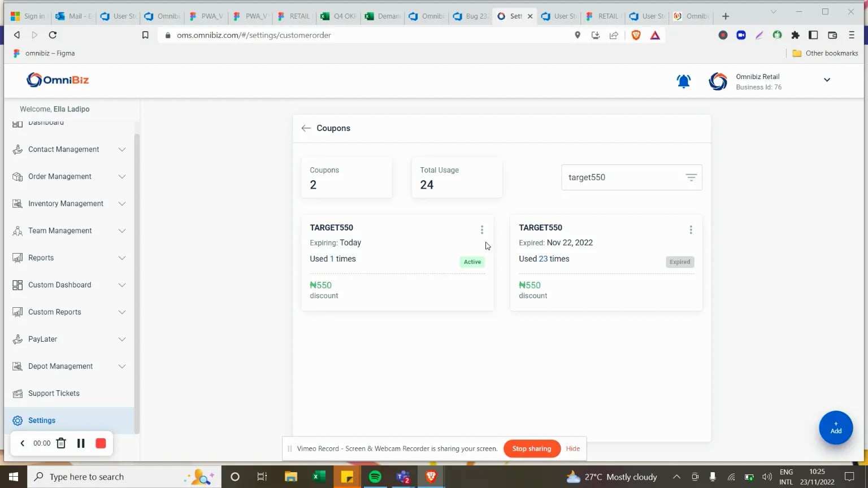Open the Windows Start menu
Image resolution: width=868 pixels, height=488 pixels.
(14, 477)
